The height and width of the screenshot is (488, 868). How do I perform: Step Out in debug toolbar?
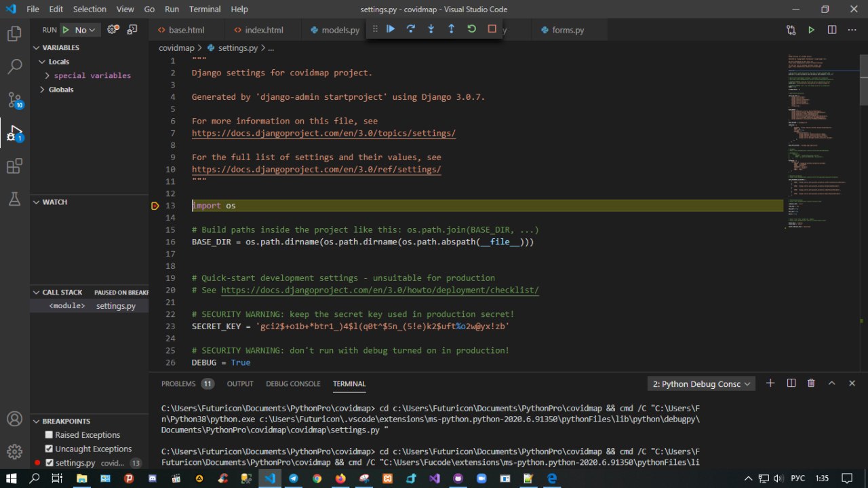coord(451,29)
